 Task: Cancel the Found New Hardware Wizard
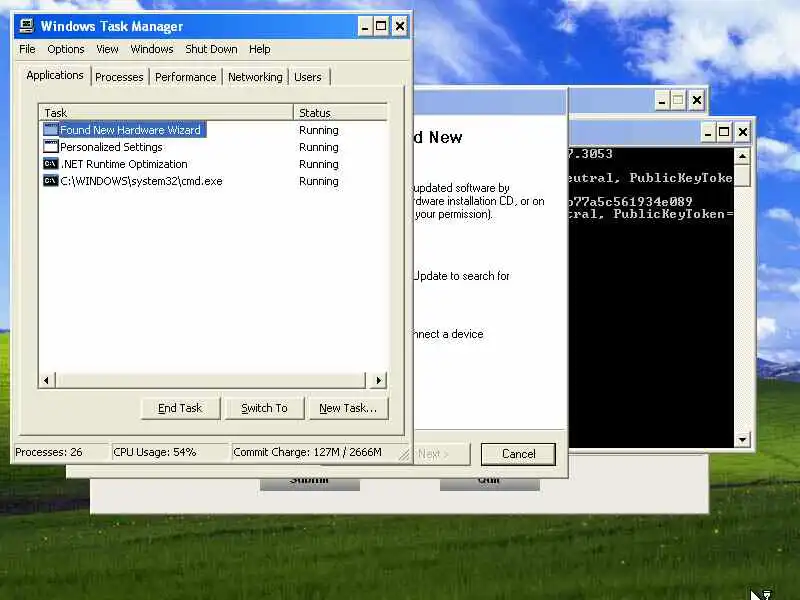coord(518,454)
